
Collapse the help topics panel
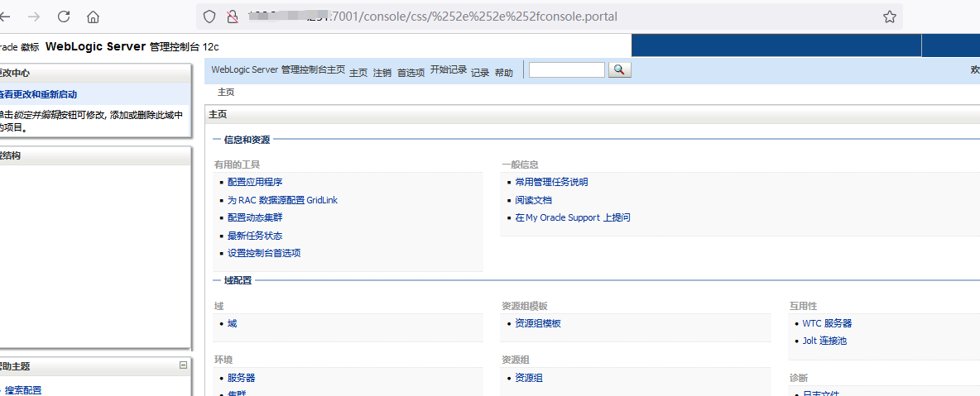click(183, 365)
